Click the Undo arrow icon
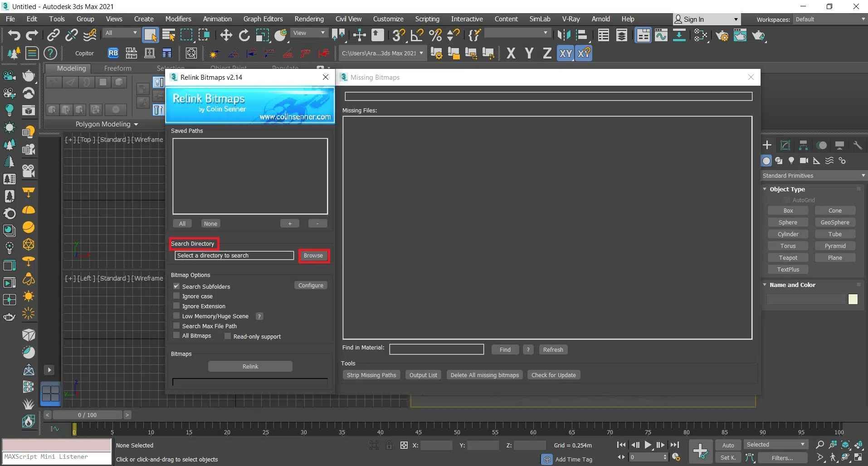This screenshot has width=868, height=466. [x=14, y=35]
